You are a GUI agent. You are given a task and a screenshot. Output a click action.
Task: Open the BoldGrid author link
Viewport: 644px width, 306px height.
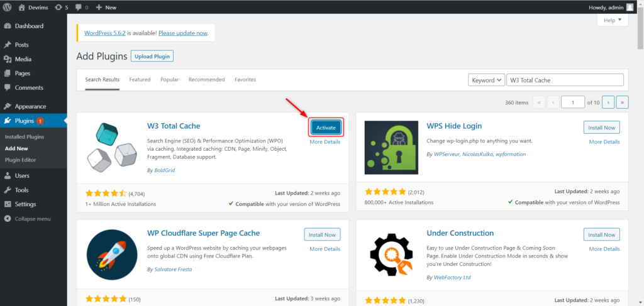click(164, 170)
